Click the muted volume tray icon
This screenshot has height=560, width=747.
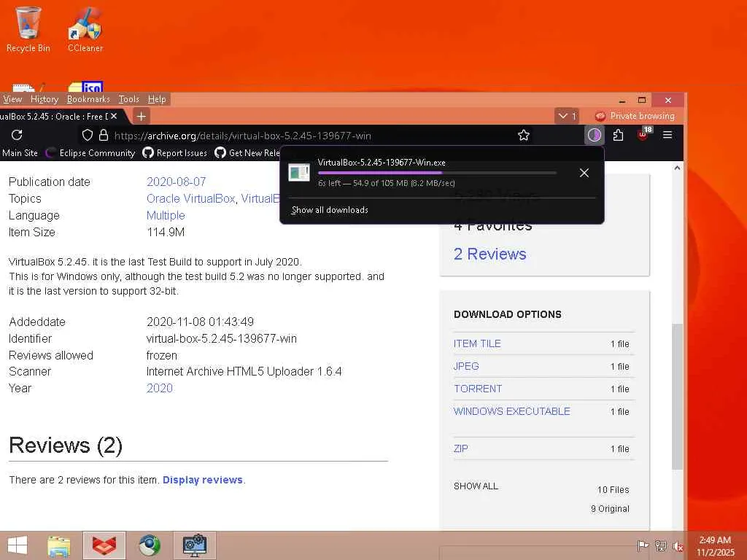click(x=678, y=546)
